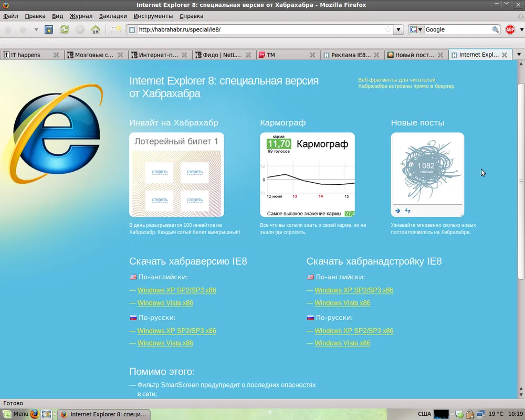
Task: Click the Reload page icon
Action: 64,29
